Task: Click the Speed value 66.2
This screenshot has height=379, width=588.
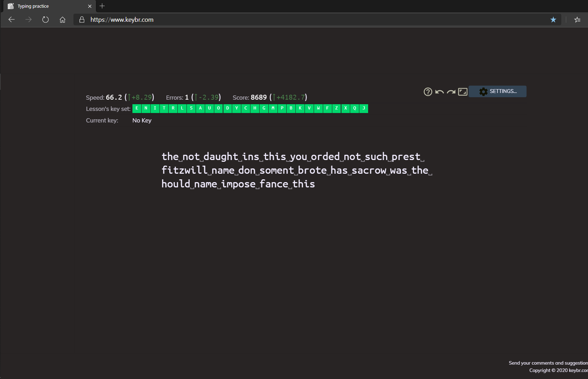Action: [x=114, y=97]
